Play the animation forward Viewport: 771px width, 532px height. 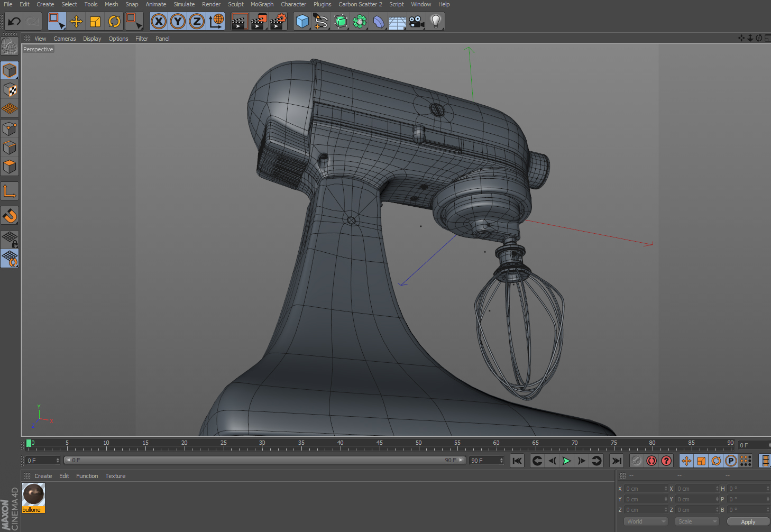[566, 461]
